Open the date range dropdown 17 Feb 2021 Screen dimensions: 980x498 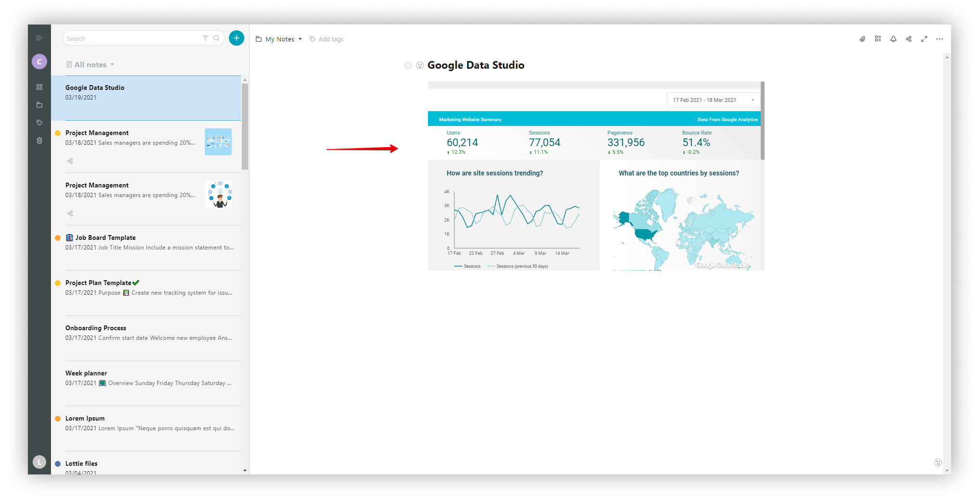coord(713,100)
